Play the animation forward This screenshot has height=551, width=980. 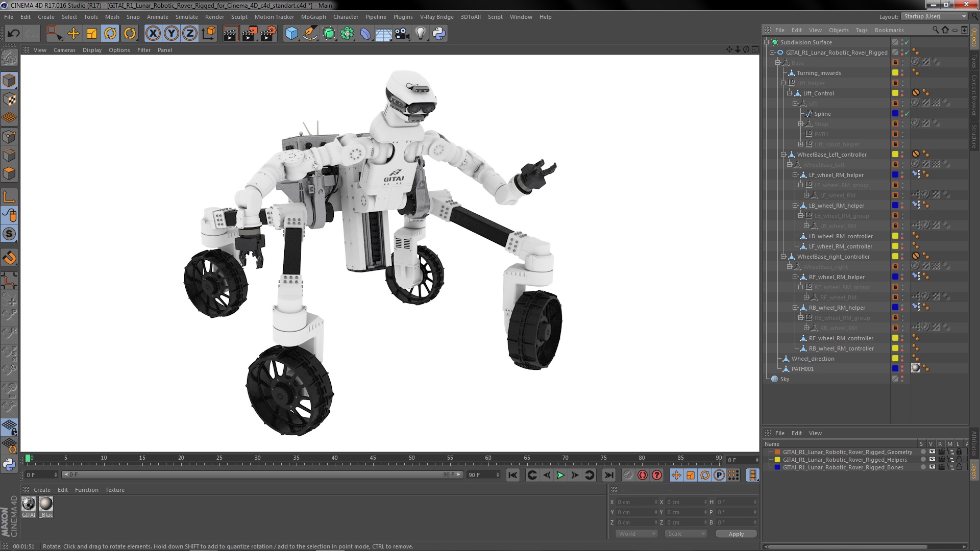tap(560, 475)
